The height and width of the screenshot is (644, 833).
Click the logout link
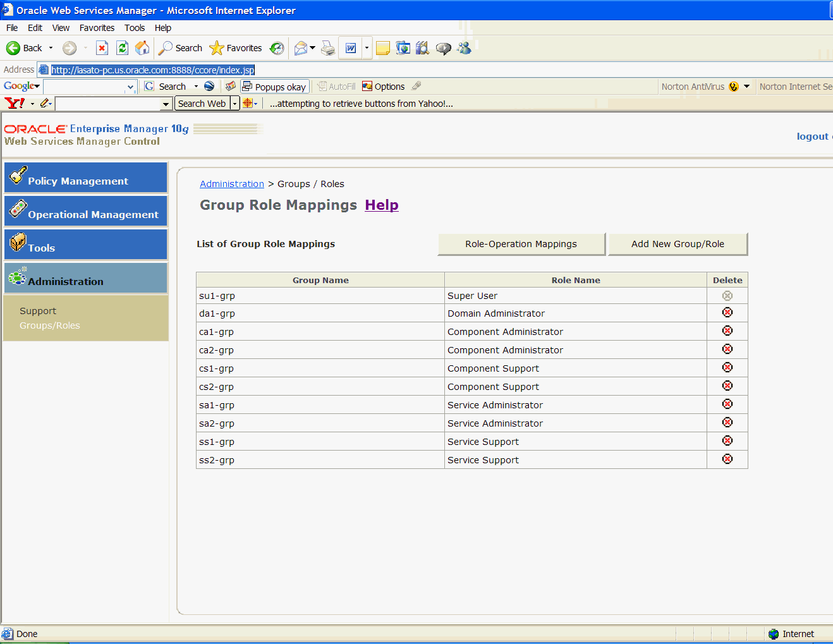(813, 137)
